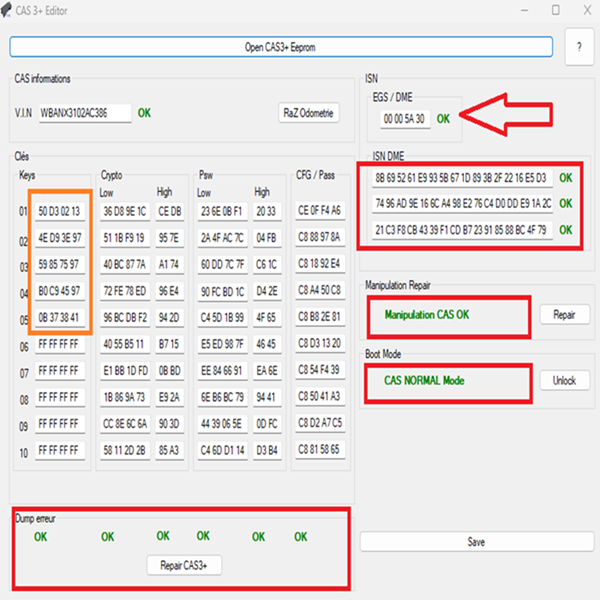Select Crypto High field CE DB

pos(170,212)
